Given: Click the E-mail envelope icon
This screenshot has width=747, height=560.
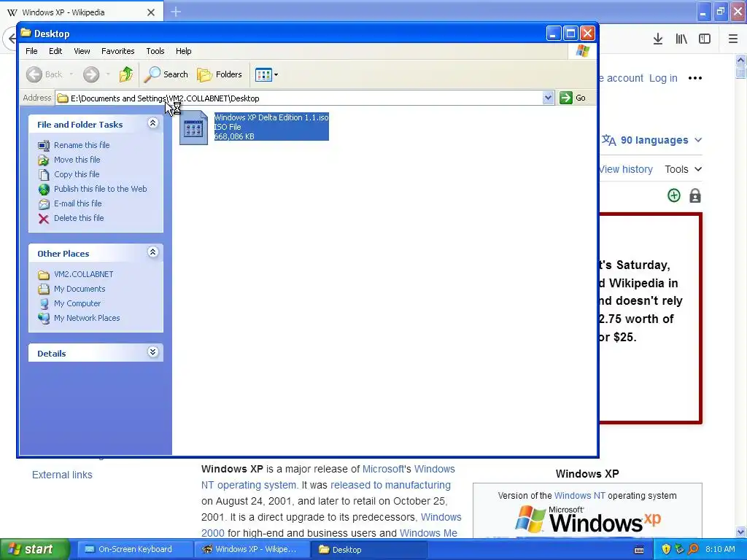Looking at the screenshot, I should point(43,204).
